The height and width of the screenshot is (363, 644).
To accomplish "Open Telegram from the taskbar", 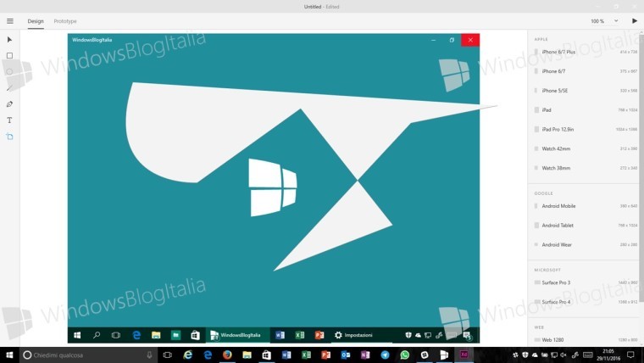I will coord(385,355).
